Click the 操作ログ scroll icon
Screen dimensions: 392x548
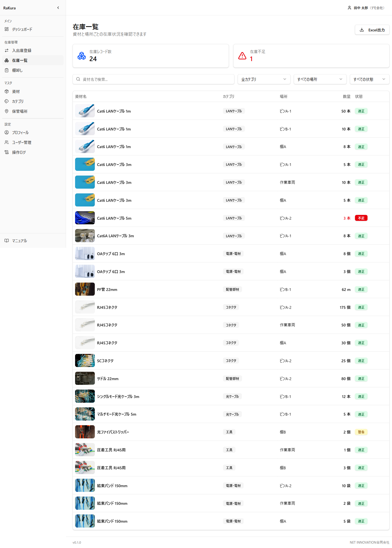[7, 152]
